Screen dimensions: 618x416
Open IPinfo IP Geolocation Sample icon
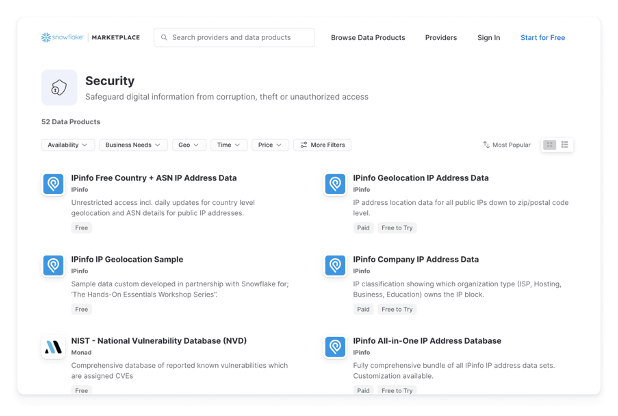coord(53,265)
